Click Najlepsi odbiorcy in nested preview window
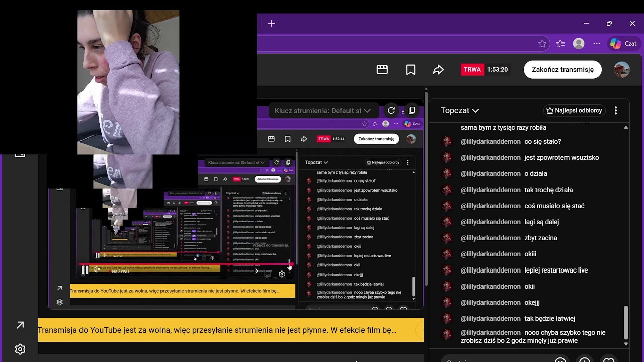The width and height of the screenshot is (644, 362). click(383, 162)
